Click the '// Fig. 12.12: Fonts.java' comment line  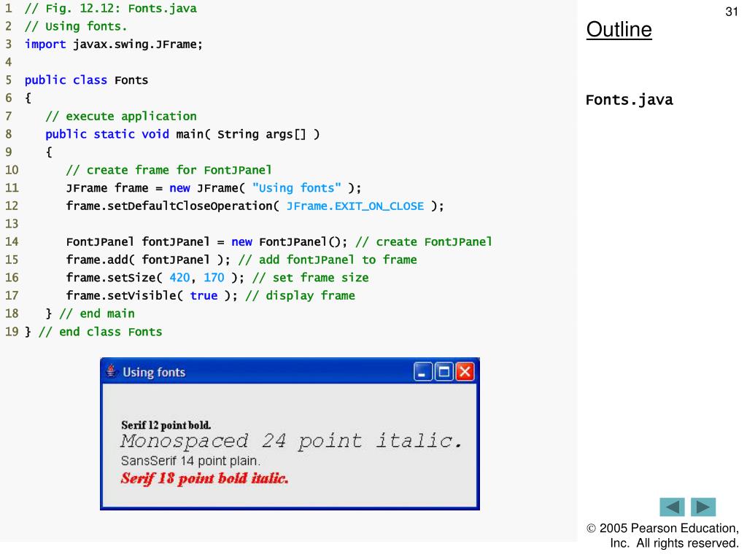[x=111, y=9]
